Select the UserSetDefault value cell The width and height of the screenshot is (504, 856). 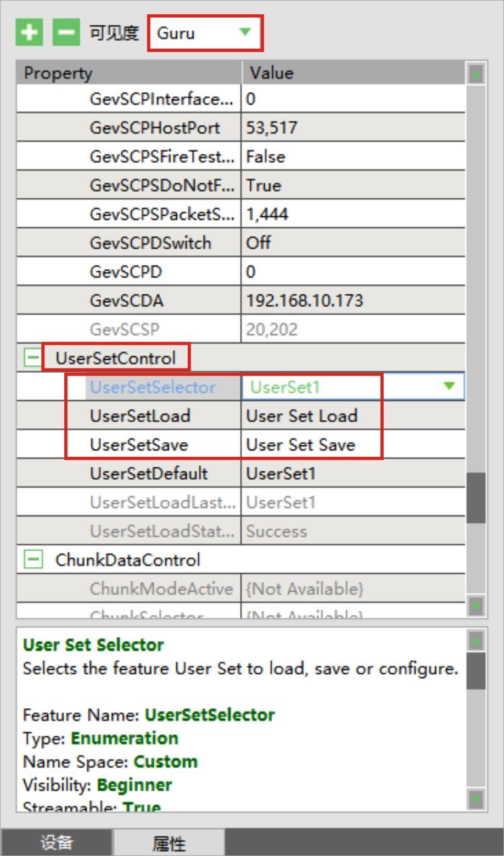[x=351, y=473]
